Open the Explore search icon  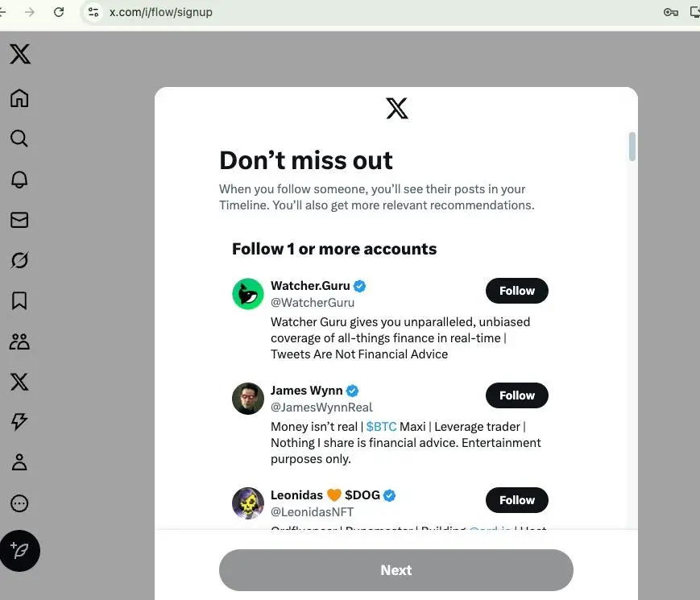19,139
